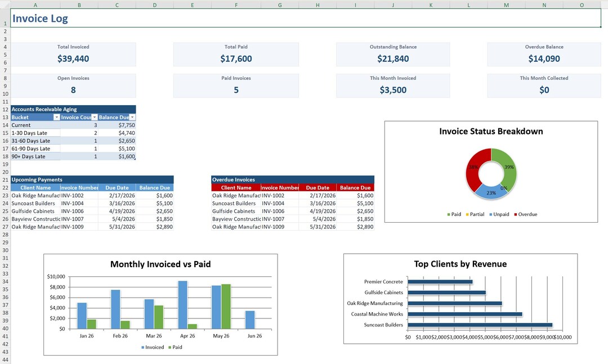Select INV-1007 in the Overdue Invoices table
Viewport: 608px width, 364px height.
point(280,219)
